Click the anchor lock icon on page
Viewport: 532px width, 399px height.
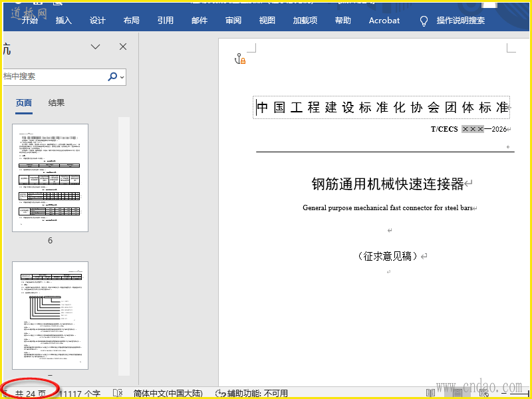coord(240,59)
